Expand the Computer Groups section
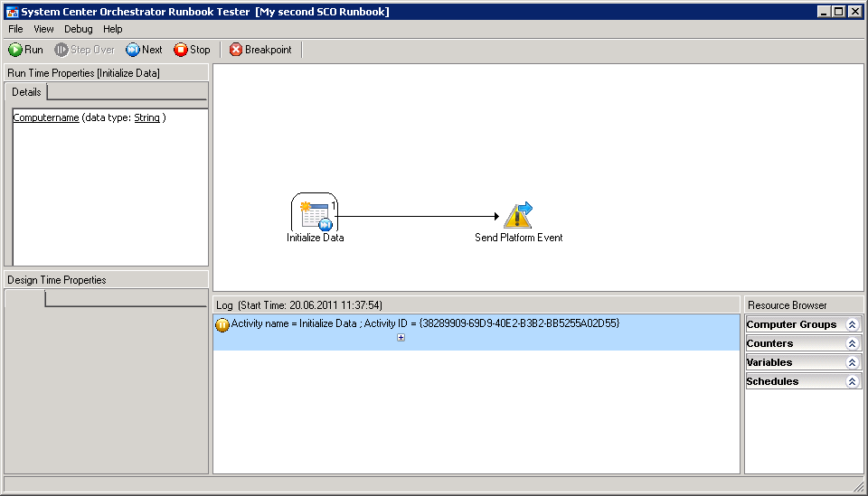Screen dimensions: 868x496 point(851,324)
